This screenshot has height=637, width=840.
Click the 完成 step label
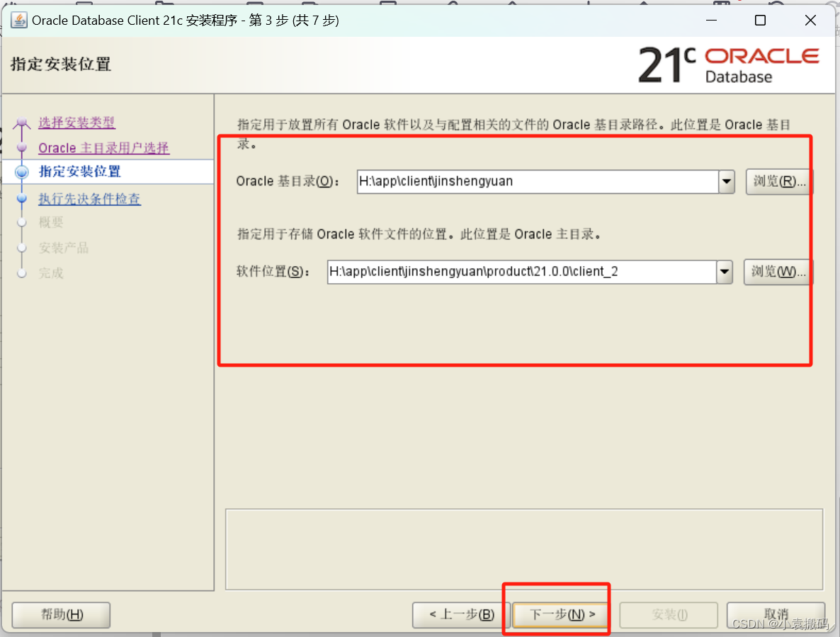[51, 273]
